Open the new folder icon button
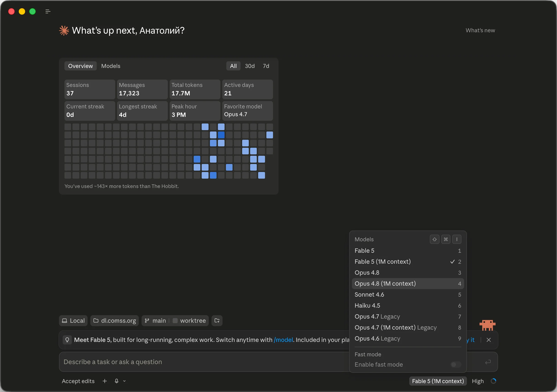The image size is (557, 392). pyautogui.click(x=217, y=321)
